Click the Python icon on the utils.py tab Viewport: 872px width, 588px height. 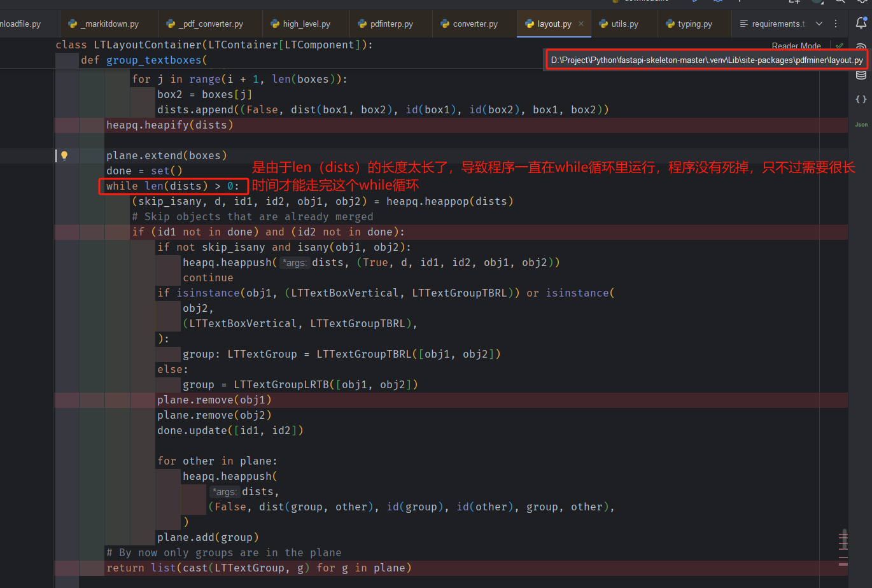tap(603, 24)
